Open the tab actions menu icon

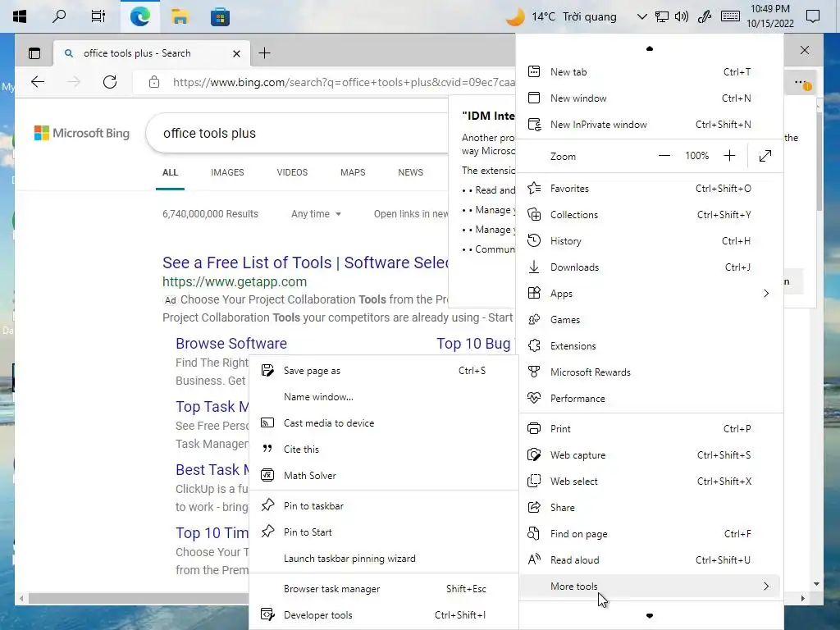pos(34,53)
